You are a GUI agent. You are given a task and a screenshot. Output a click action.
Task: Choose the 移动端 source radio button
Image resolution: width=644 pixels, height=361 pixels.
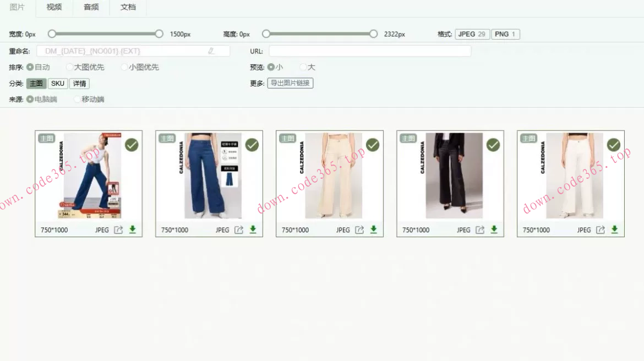[77, 100]
